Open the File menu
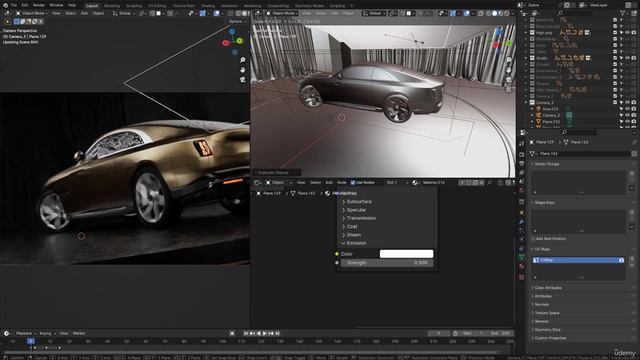Screen dimensions: 640x360 coord(13,5)
